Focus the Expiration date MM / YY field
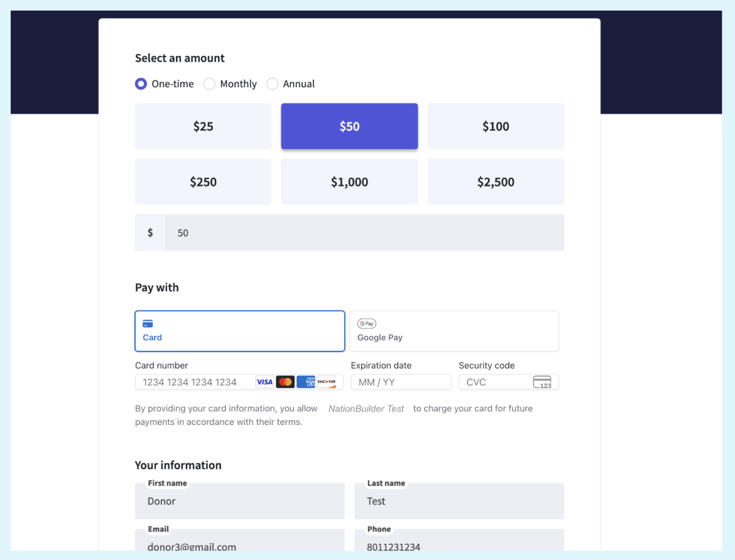Image resolution: width=735 pixels, height=560 pixels. click(401, 382)
